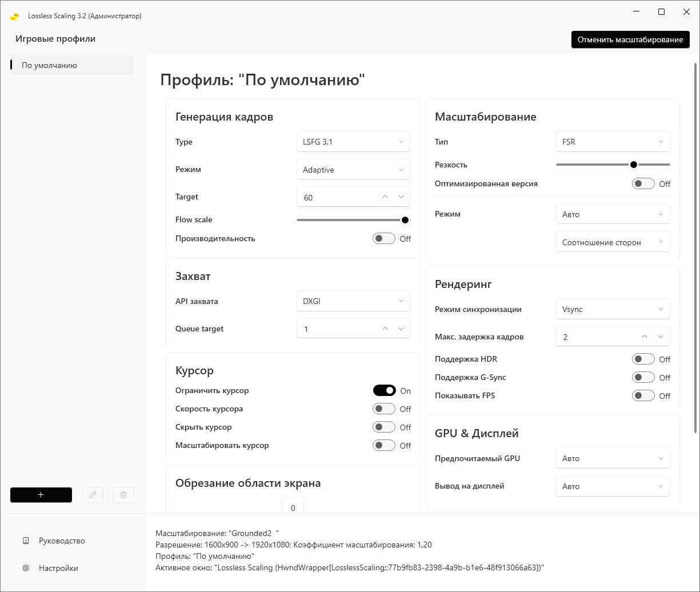Increase Queue target with up arrow
Image resolution: width=700 pixels, height=592 pixels.
[385, 329]
